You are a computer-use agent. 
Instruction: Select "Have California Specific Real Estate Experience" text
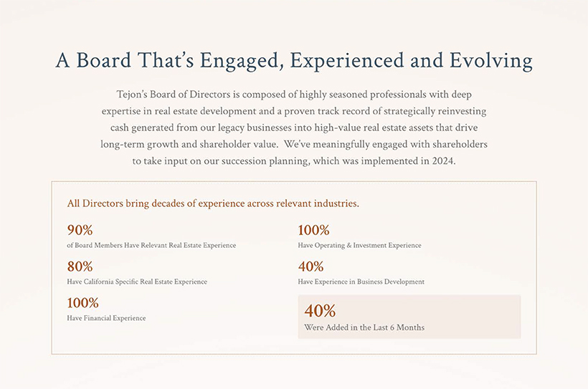[137, 282]
